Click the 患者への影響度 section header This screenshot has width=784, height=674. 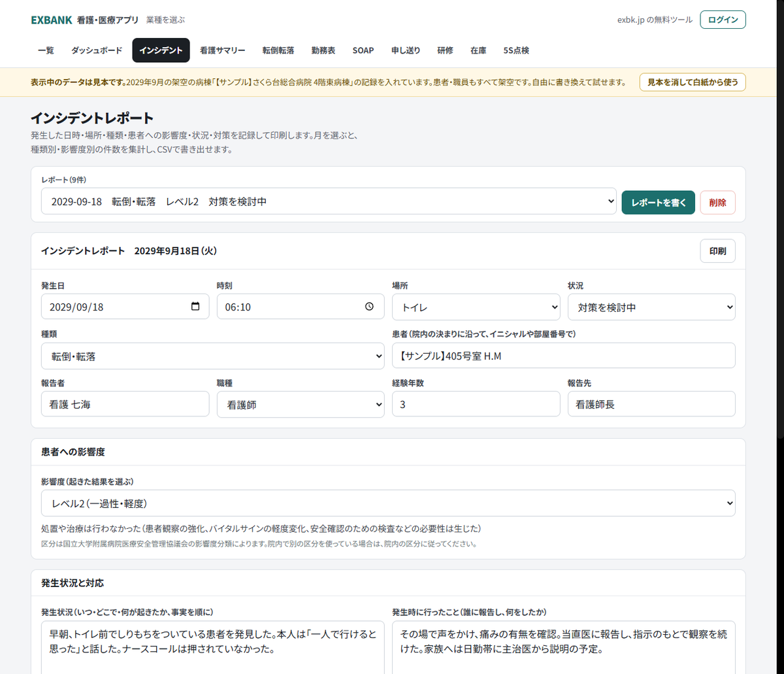tap(73, 452)
